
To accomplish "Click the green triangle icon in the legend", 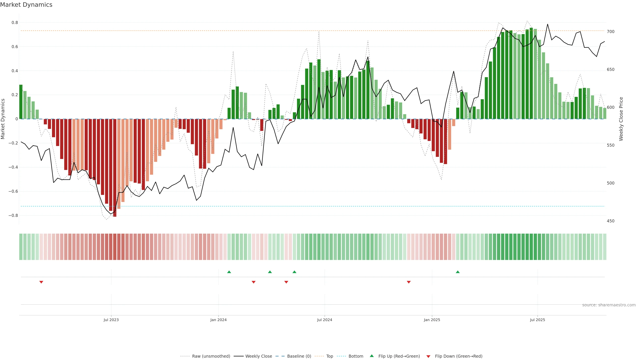I will coord(372,356).
